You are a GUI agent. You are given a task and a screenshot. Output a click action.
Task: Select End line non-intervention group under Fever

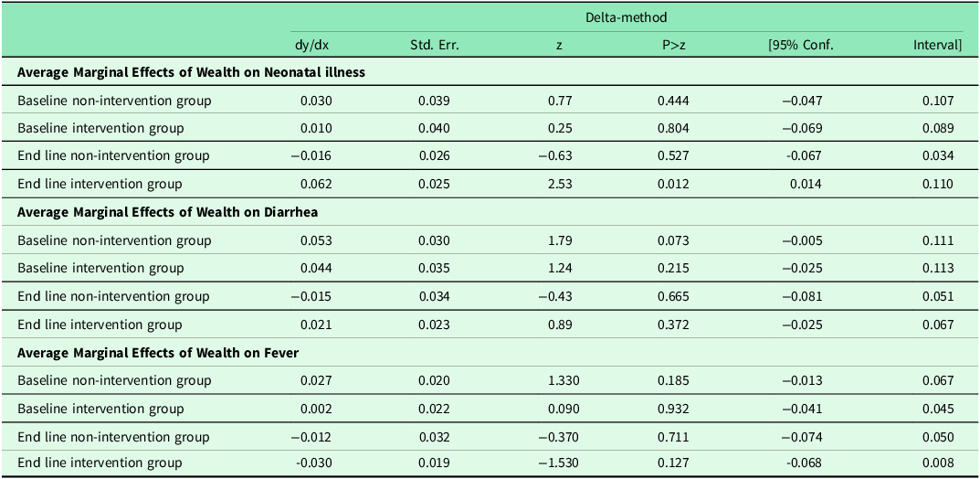113,437
